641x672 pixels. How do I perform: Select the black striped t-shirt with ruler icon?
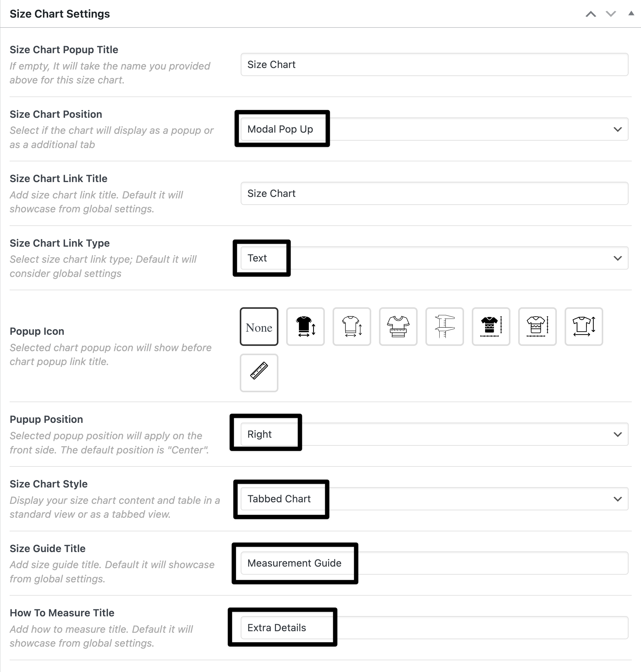pos(491,327)
